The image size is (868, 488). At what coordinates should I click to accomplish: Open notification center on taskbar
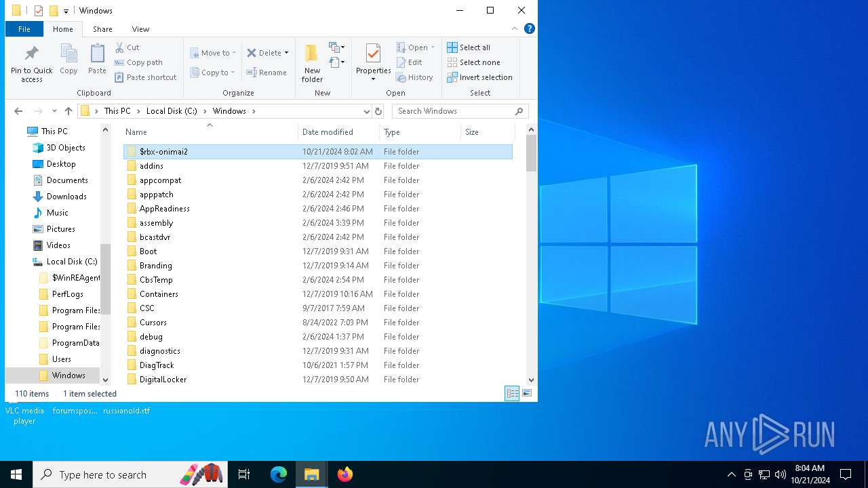click(846, 474)
